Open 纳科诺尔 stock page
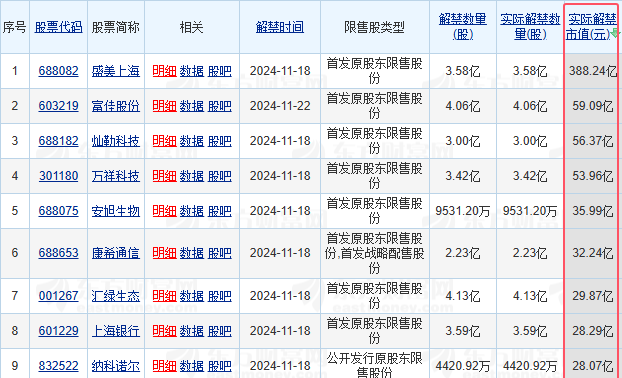The height and width of the screenshot is (378, 622). click(x=116, y=365)
